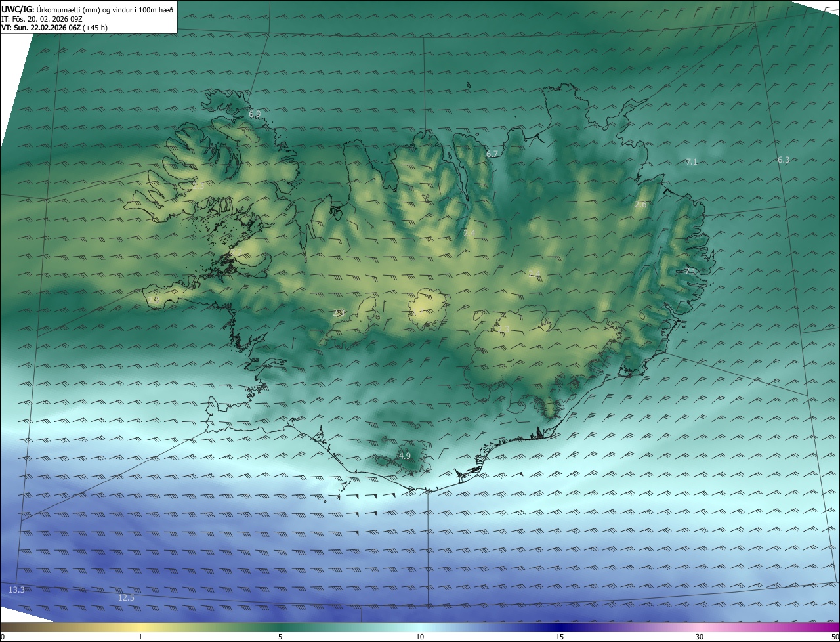Choose the 10 tick on the color scale
The height and width of the screenshot is (642, 840).
[420, 637]
